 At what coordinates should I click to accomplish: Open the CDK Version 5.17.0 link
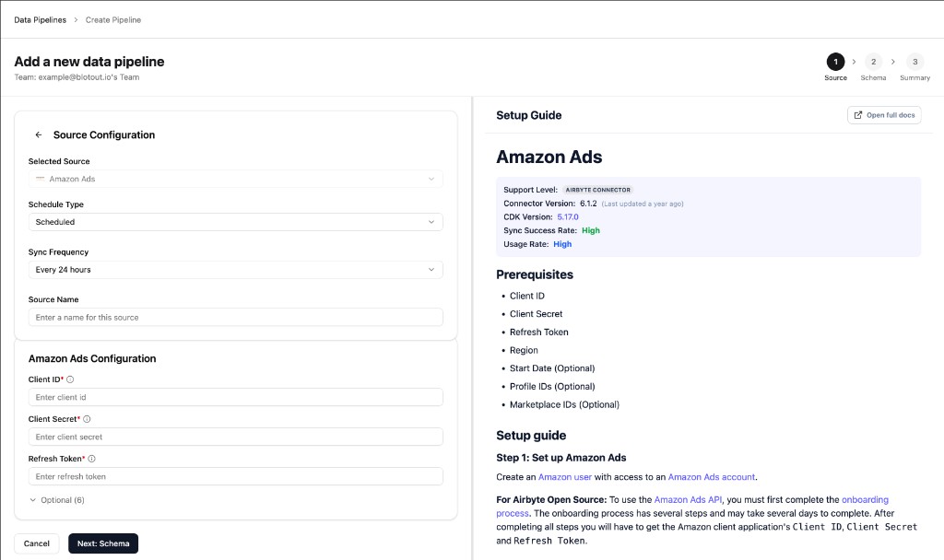tap(568, 217)
